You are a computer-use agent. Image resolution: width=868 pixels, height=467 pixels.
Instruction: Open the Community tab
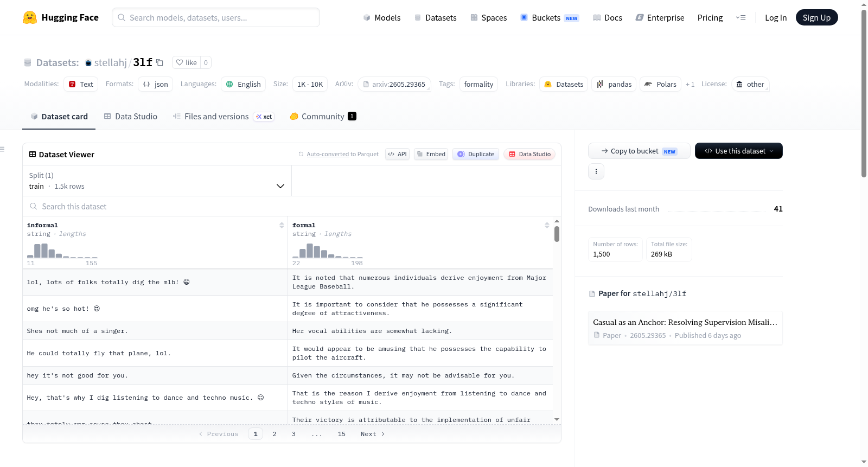tap(323, 116)
